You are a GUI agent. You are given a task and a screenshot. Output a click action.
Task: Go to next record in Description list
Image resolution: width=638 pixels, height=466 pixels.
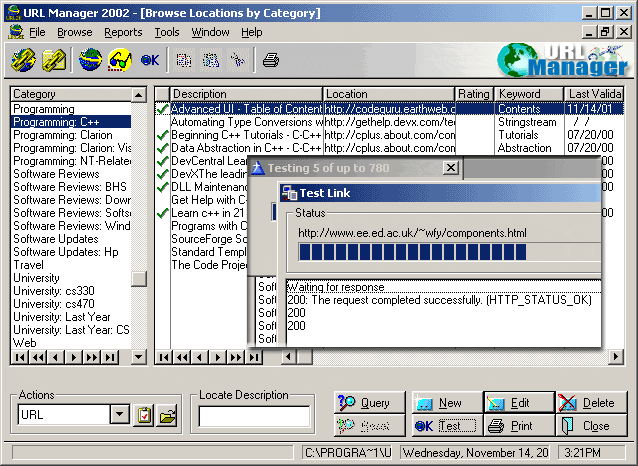[x=218, y=357]
